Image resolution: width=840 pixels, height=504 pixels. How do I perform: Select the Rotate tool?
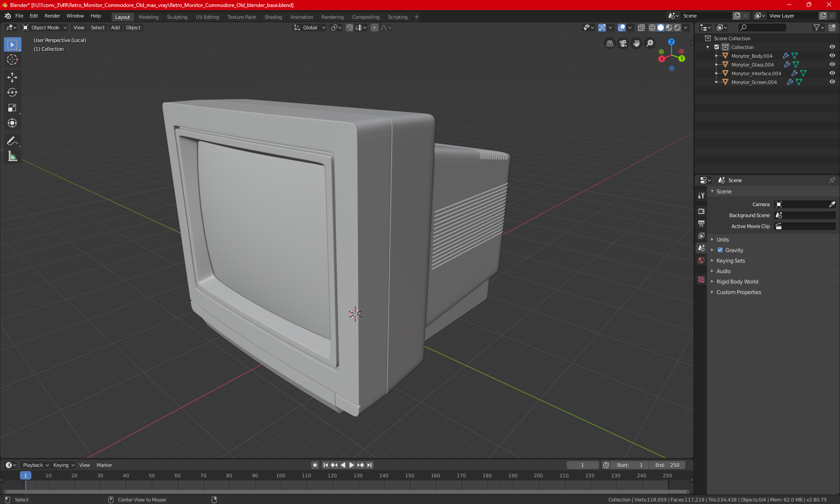tap(12, 93)
